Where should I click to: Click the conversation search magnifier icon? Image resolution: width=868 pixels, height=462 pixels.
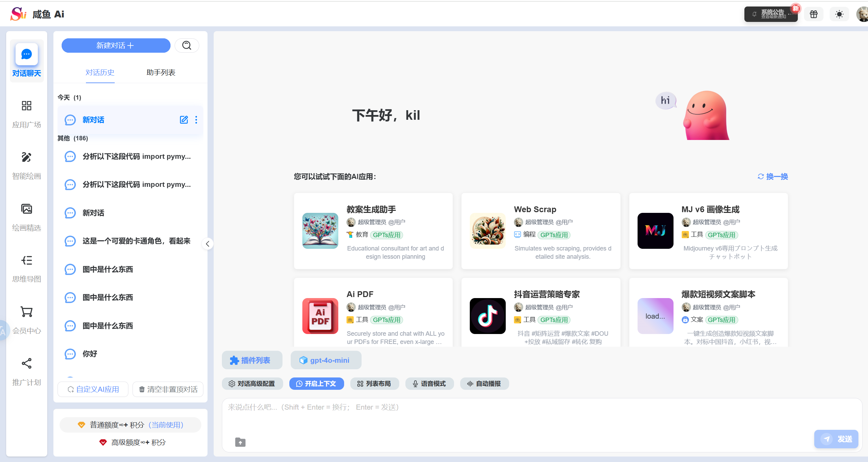187,45
